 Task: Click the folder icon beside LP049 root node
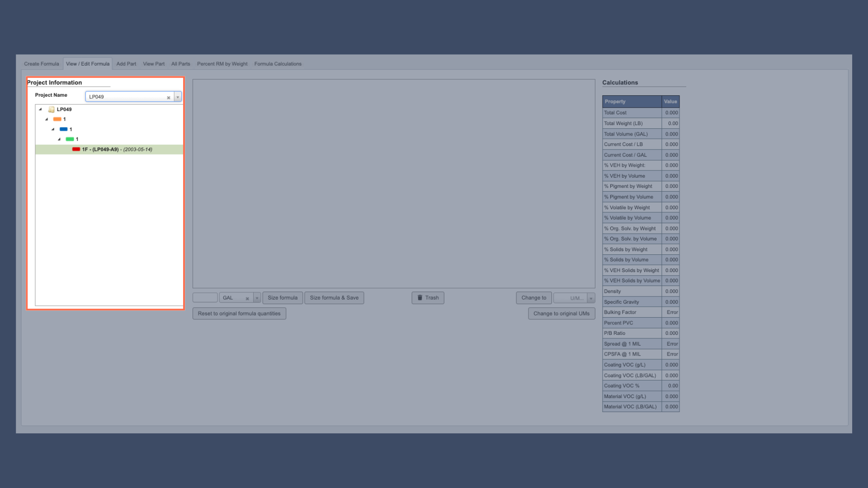point(51,109)
